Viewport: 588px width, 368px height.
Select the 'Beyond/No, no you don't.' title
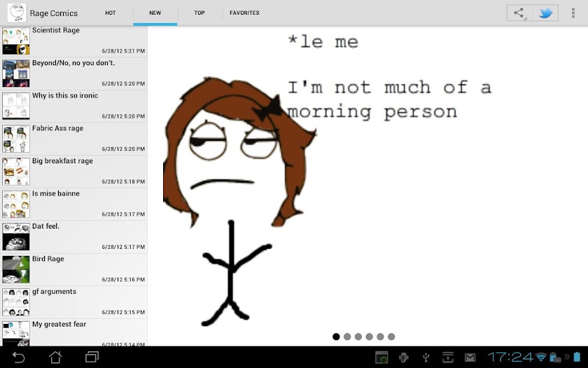(73, 62)
